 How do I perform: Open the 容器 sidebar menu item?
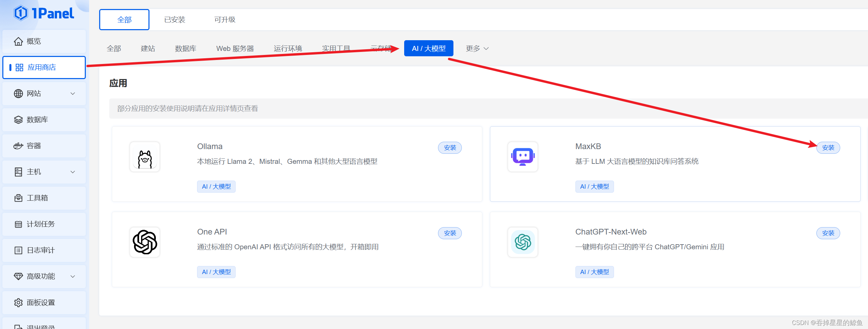point(44,146)
